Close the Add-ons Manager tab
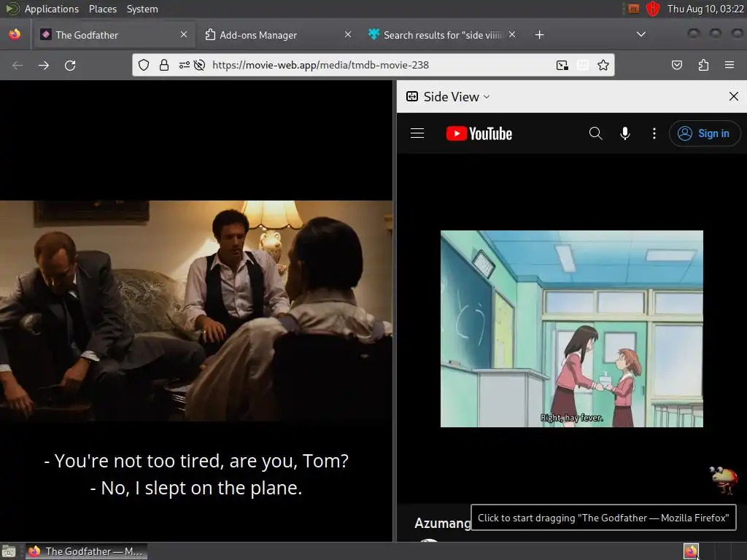 coord(348,34)
